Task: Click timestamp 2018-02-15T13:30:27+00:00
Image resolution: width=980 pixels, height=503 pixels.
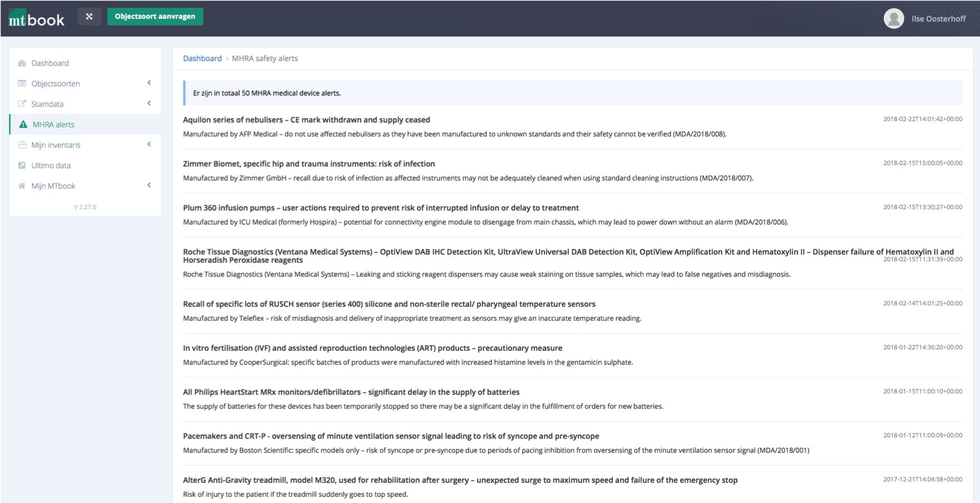Action: click(x=923, y=207)
